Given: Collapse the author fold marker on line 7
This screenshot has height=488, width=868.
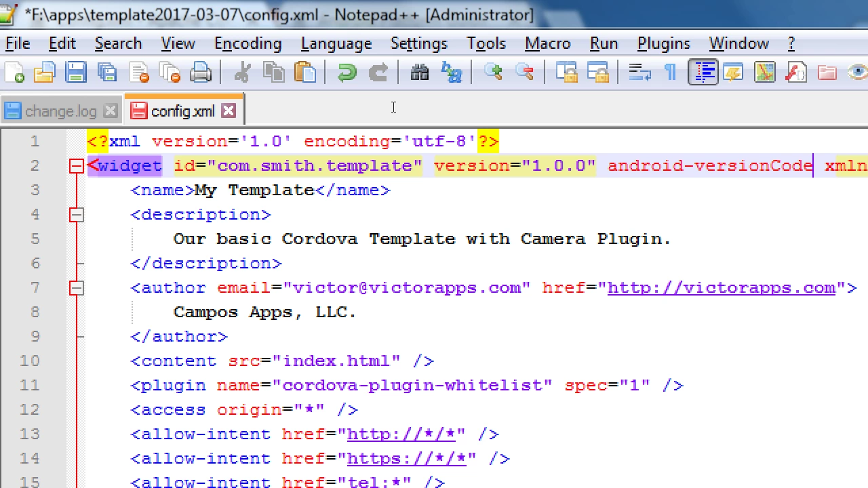Looking at the screenshot, I should [77, 288].
